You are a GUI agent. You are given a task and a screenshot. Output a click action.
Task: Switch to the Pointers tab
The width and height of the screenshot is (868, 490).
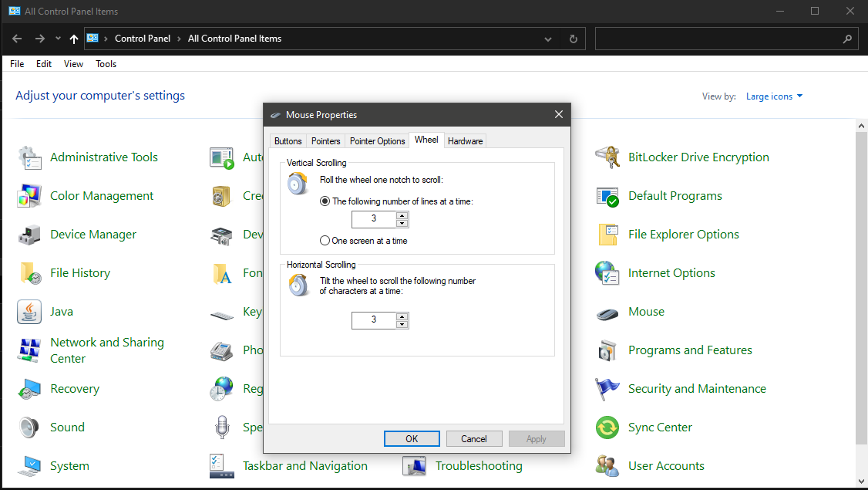[x=325, y=140]
